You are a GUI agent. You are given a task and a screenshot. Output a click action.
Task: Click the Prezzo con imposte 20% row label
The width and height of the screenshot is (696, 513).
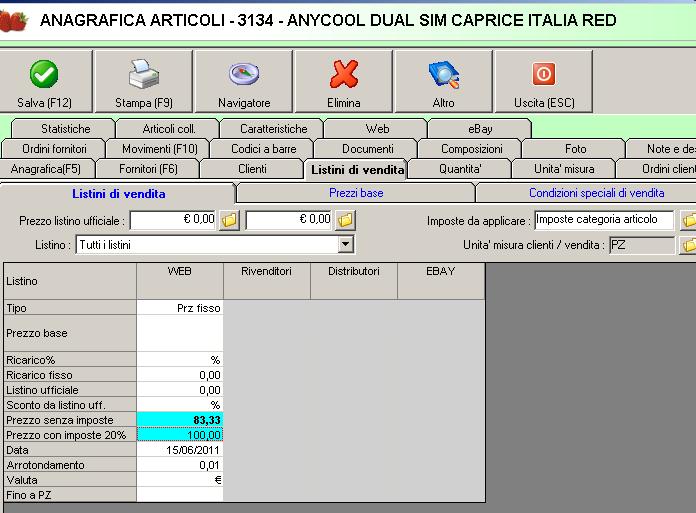coord(70,435)
